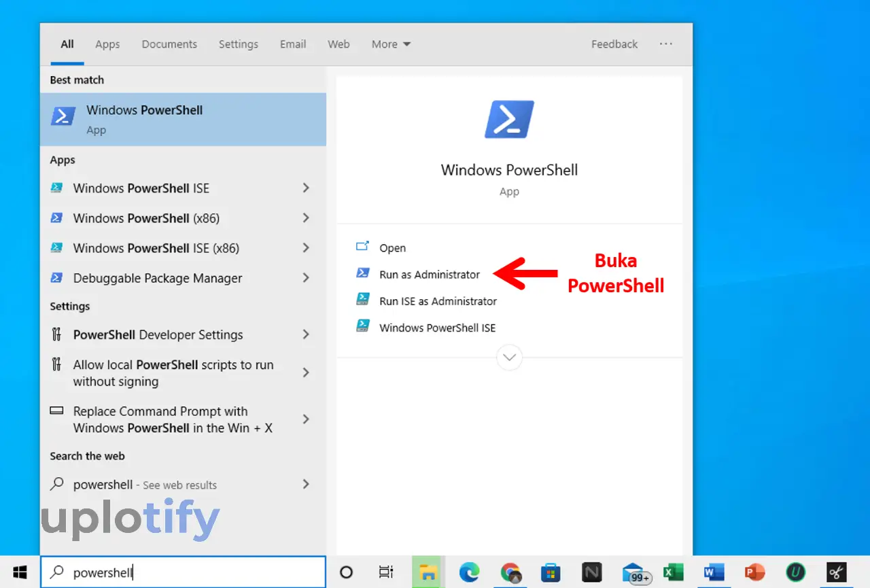Click the Windows PowerShell best match icon
Screen dimensions: 870x588
(63, 116)
